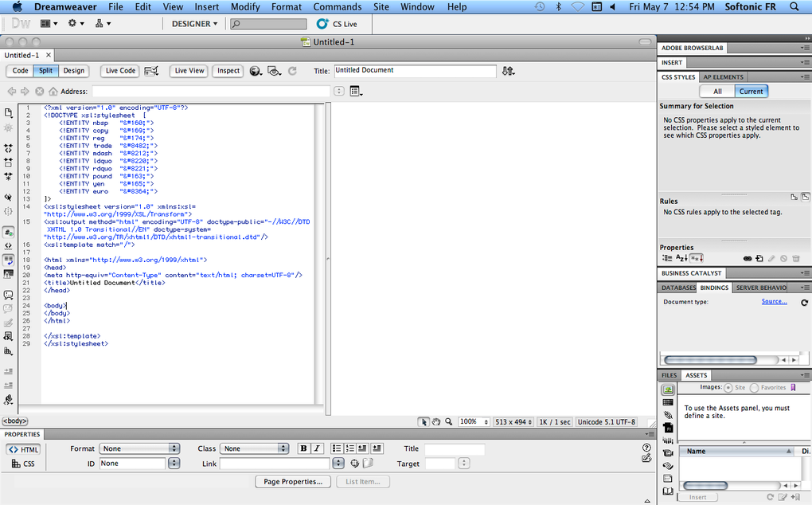
Task: Click the Live View options icon
Action: (151, 71)
